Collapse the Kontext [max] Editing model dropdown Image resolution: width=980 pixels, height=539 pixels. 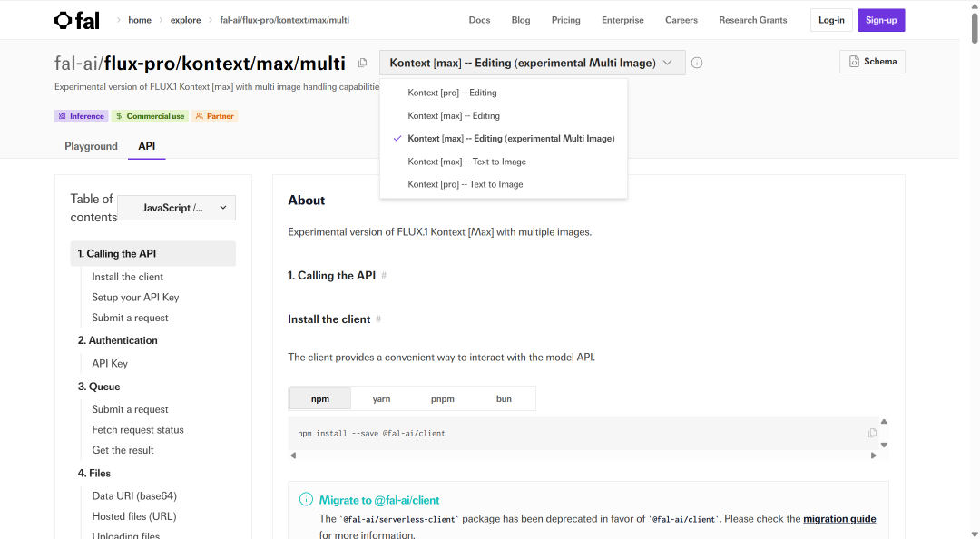[532, 63]
